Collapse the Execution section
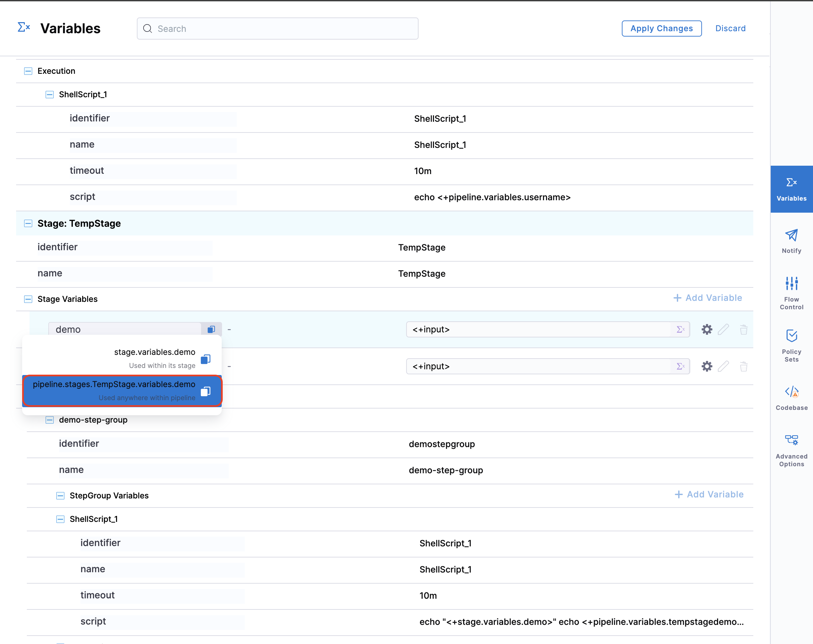 (28, 71)
